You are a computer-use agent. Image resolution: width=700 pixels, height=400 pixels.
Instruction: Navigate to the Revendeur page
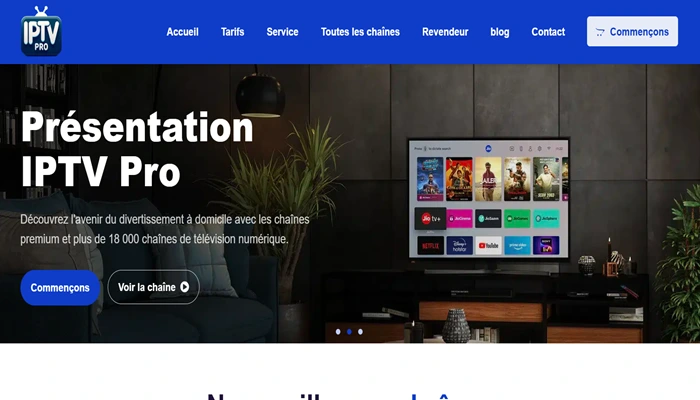click(x=445, y=32)
